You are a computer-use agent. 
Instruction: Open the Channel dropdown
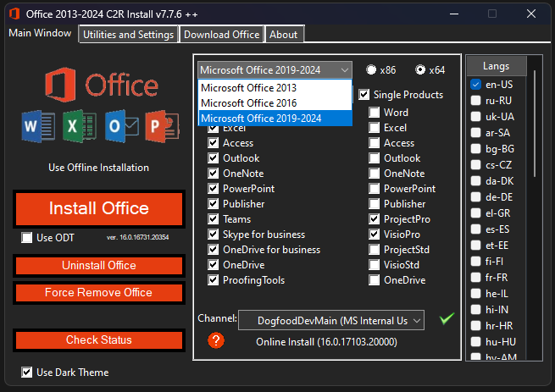[x=332, y=320]
